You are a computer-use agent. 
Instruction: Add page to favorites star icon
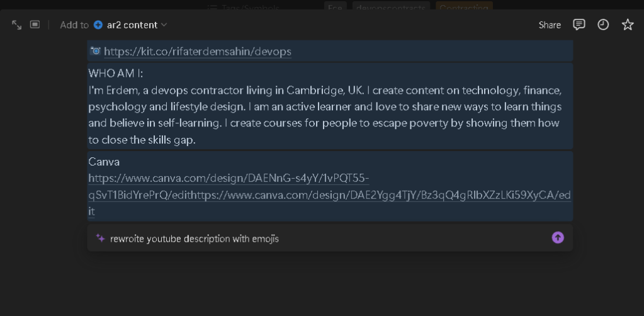coord(628,25)
